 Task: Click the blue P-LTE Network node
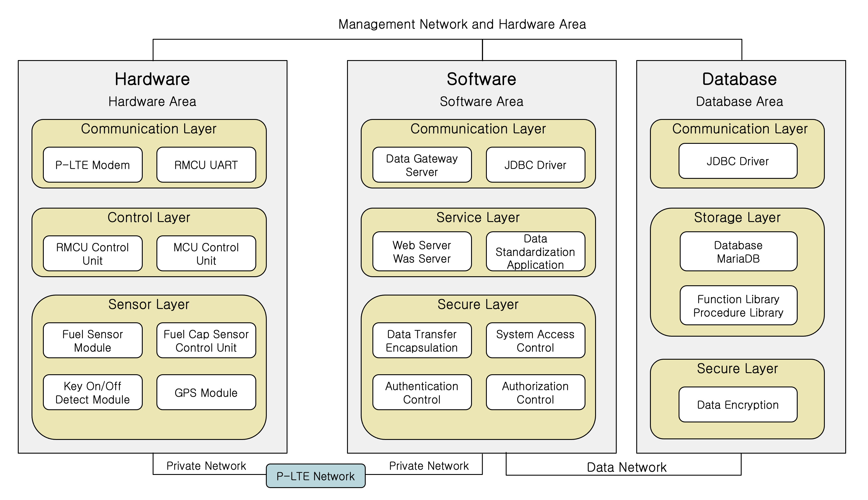315,476
